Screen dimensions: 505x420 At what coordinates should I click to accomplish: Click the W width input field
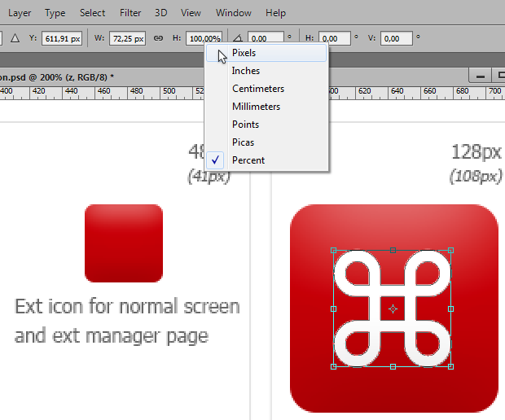(128, 38)
